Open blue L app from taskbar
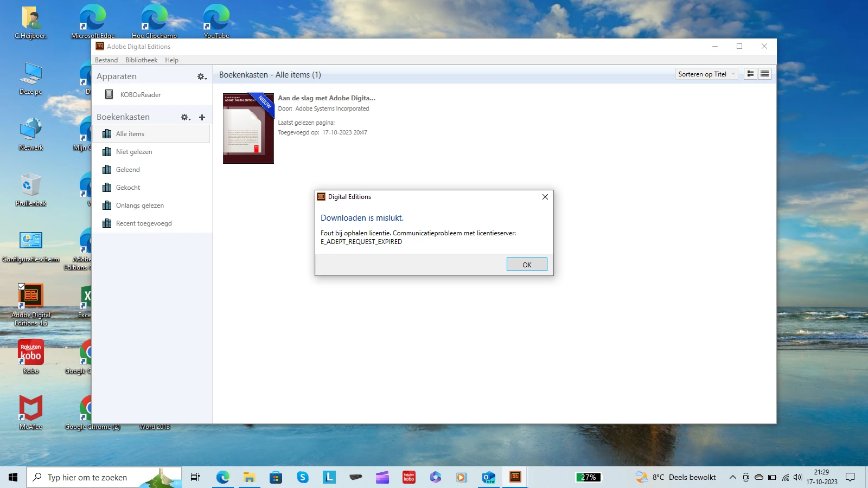This screenshot has width=868, height=488. 329,477
